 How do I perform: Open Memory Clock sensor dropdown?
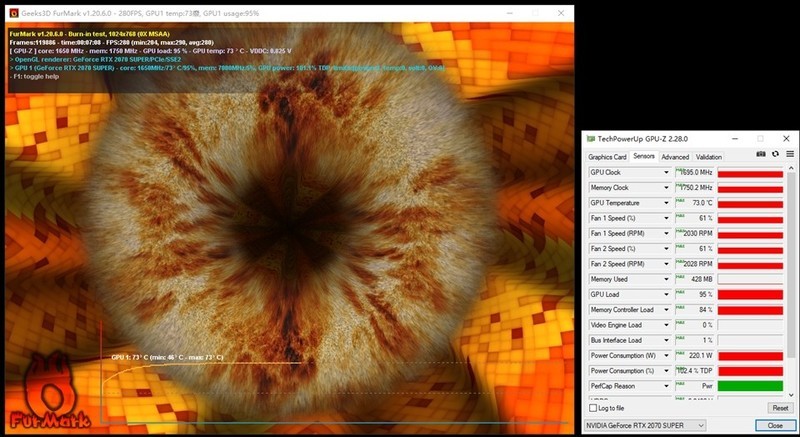coord(666,188)
